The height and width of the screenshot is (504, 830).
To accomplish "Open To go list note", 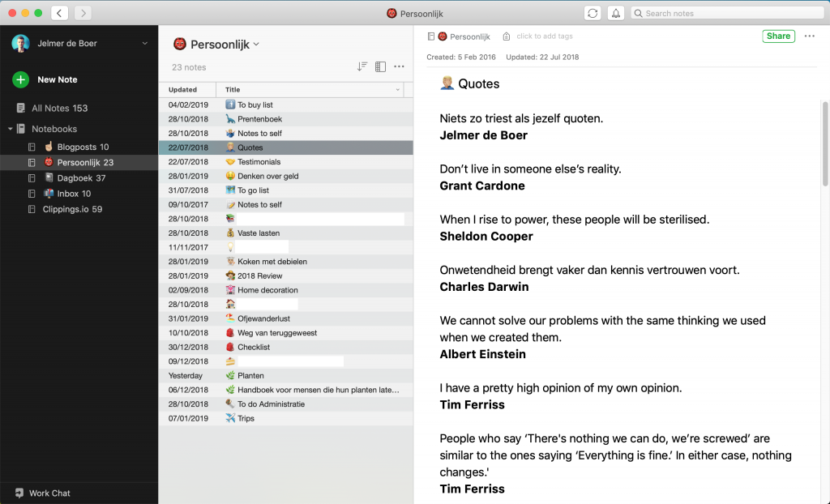I will point(286,190).
